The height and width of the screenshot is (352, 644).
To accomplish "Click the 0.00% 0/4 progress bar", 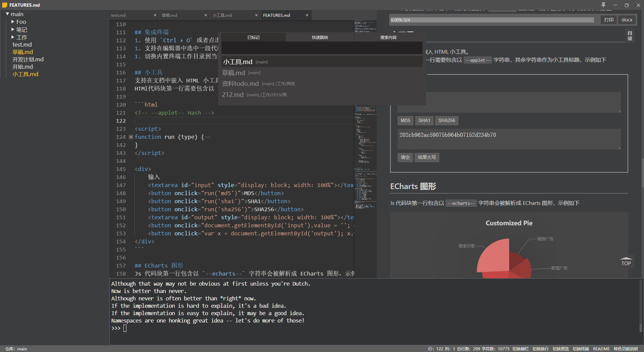I will point(492,20).
